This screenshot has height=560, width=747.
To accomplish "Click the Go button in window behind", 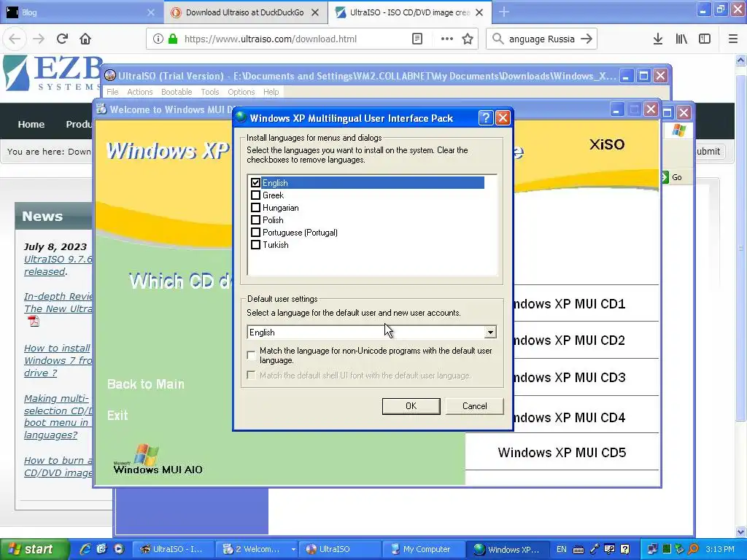I will [x=672, y=177].
